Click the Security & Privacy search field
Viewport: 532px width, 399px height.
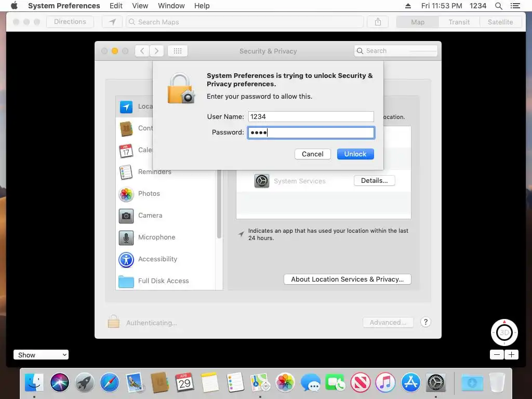tap(395, 51)
